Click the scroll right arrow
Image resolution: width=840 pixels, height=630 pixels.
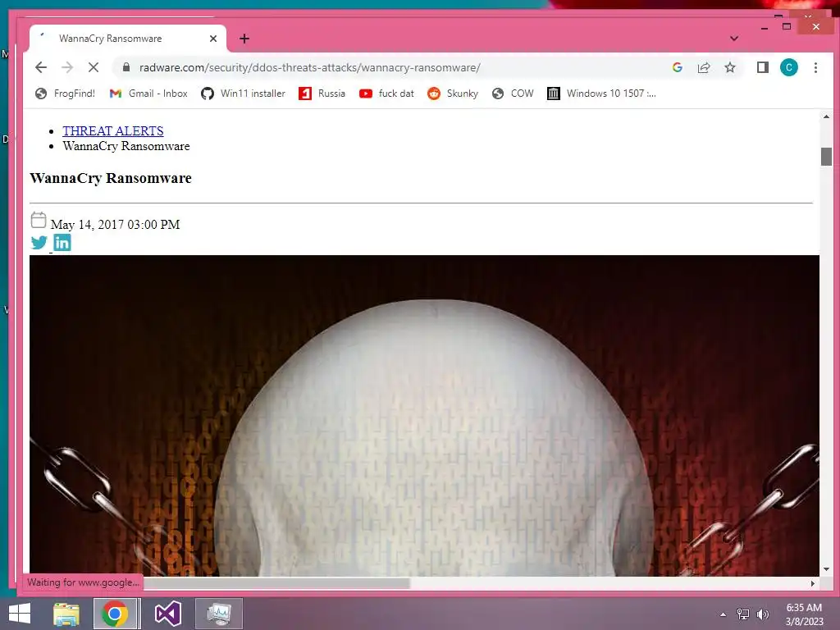pyautogui.click(x=813, y=583)
